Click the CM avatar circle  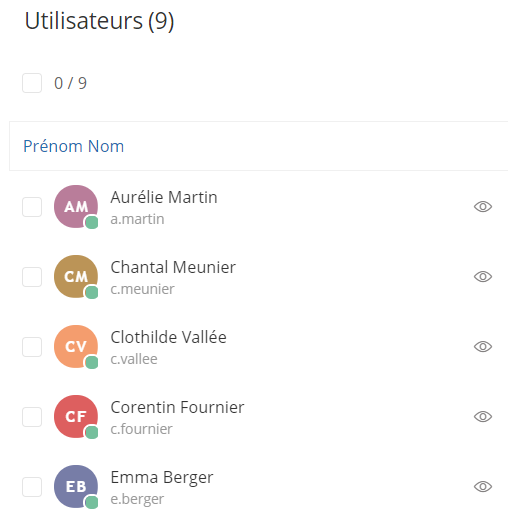point(76,277)
